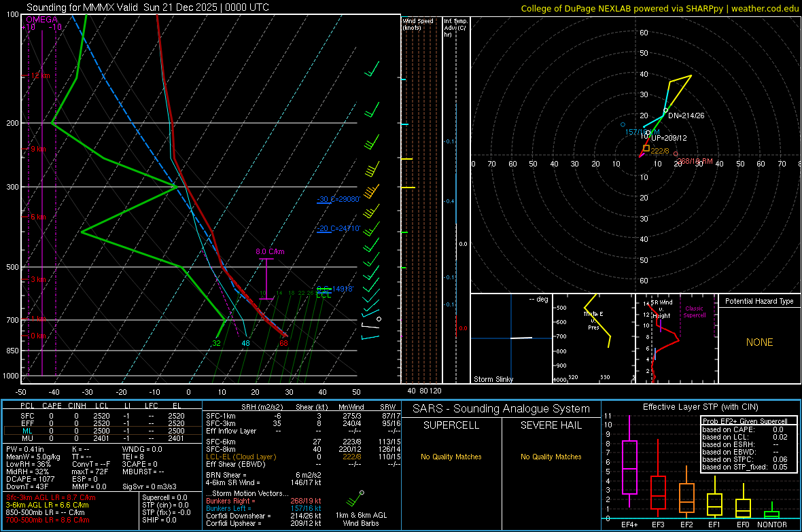Click the CAPE column header
The width and height of the screenshot is (802, 532).
[x=52, y=406]
